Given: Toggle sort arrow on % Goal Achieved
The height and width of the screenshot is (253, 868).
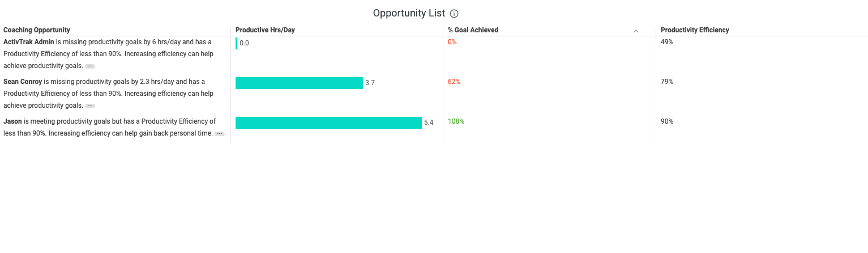Looking at the screenshot, I should [x=636, y=31].
